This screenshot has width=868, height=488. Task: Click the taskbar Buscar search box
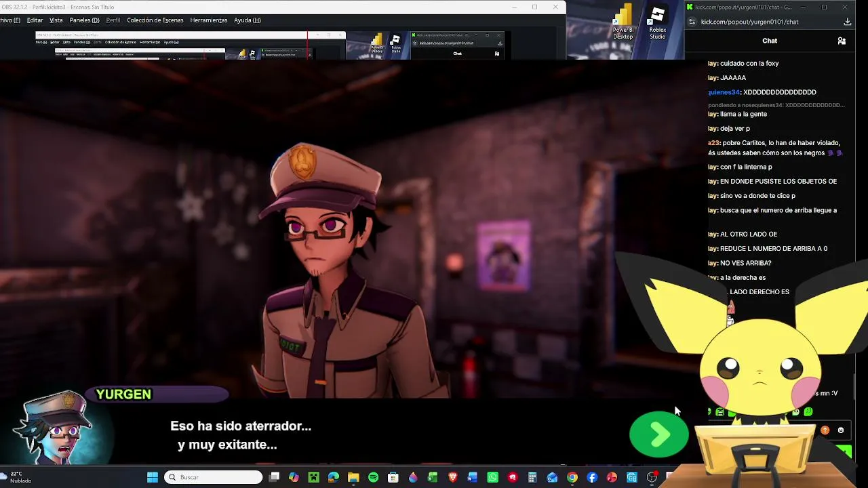214,477
